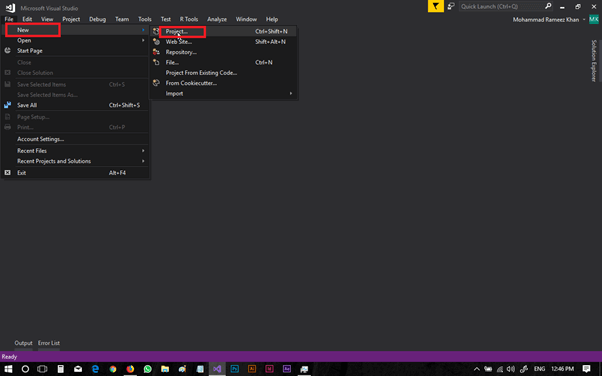Expand Recent Files submenu
The height and width of the screenshot is (376, 602).
(75, 151)
